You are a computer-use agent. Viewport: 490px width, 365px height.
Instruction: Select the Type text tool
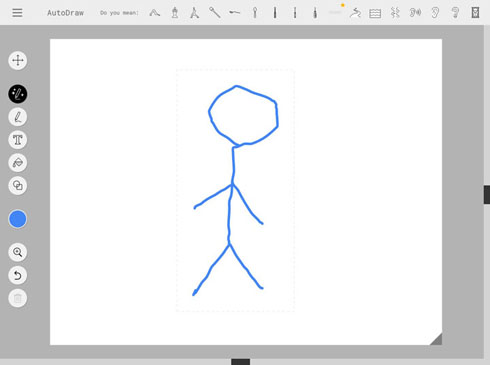pos(18,140)
